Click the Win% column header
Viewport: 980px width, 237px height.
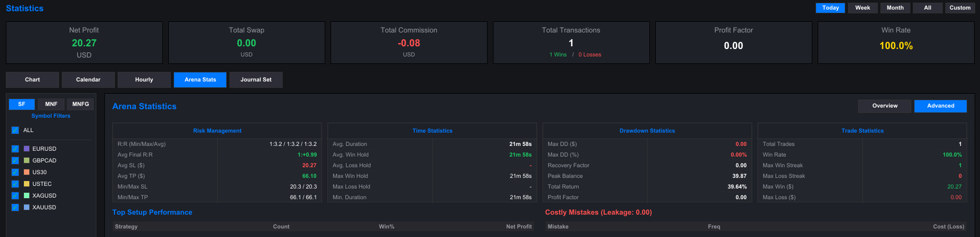click(x=386, y=227)
